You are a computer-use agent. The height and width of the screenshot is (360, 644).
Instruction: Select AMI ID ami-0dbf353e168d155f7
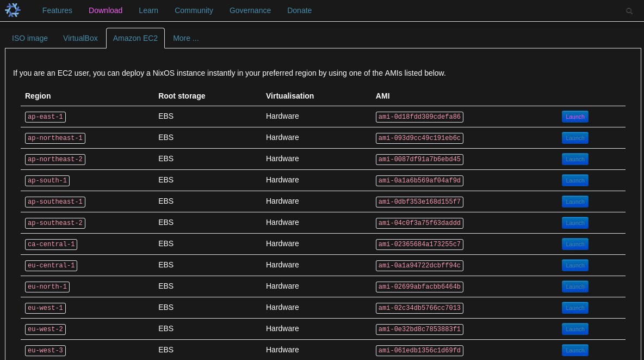point(419,202)
